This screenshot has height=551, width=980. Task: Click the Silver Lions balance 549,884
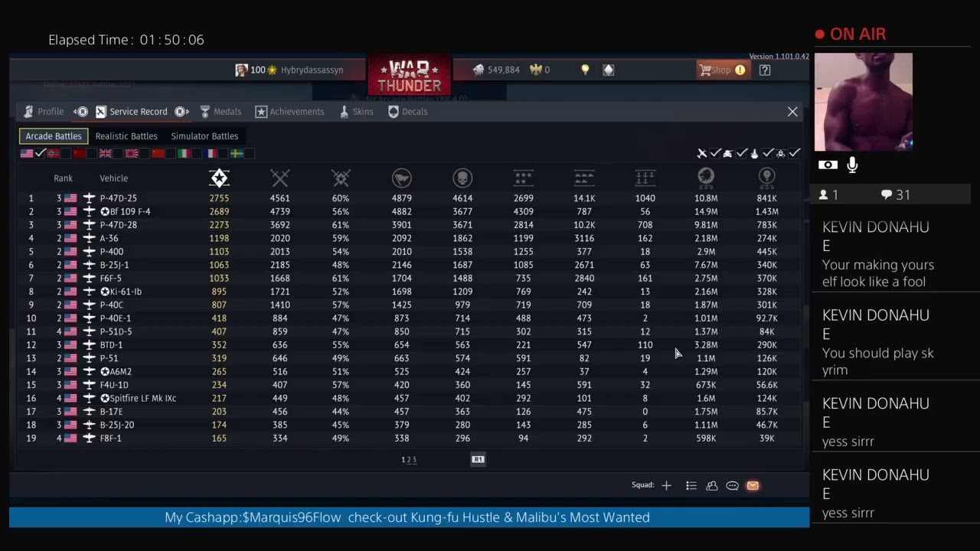[x=495, y=70]
